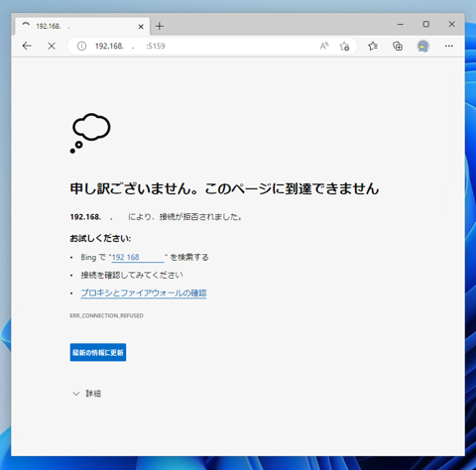The width and height of the screenshot is (476, 470).
Task: Click the address bar showing :5159
Action: [x=211, y=46]
